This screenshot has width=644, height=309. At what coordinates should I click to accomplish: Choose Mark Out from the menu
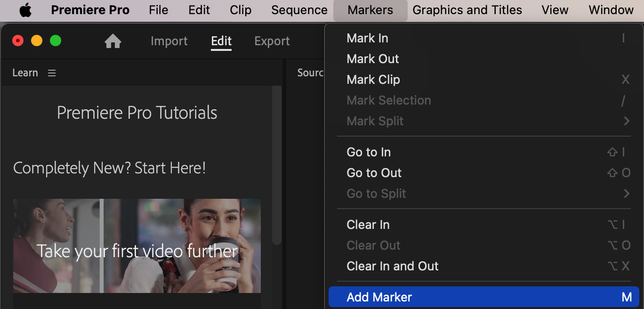click(484, 59)
